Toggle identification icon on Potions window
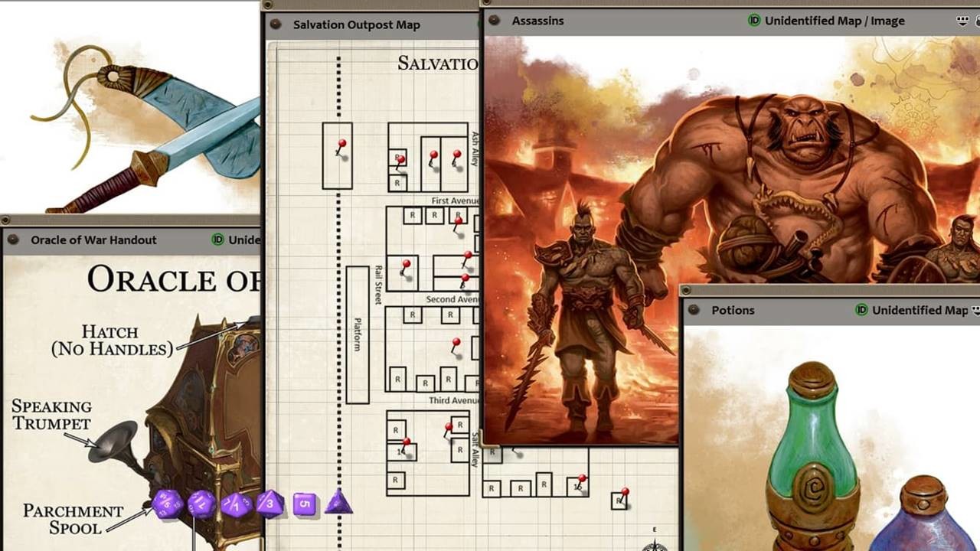The image size is (980, 551). (x=861, y=310)
